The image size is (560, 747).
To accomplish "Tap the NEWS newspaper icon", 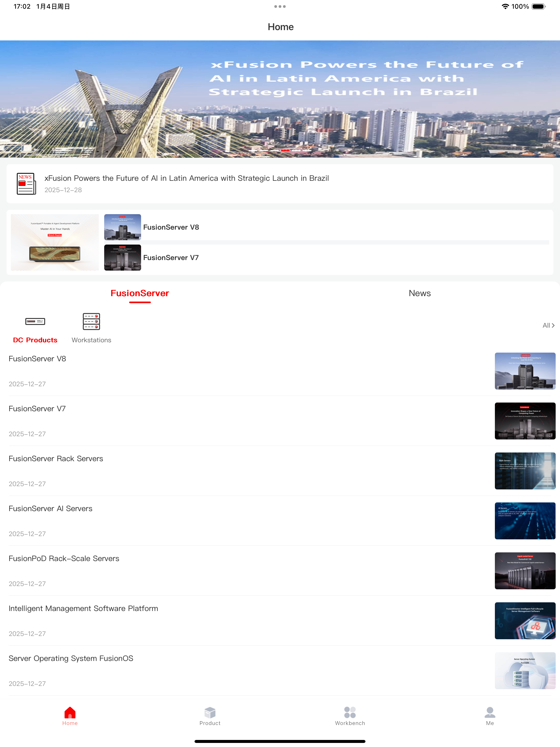I will pos(26,183).
